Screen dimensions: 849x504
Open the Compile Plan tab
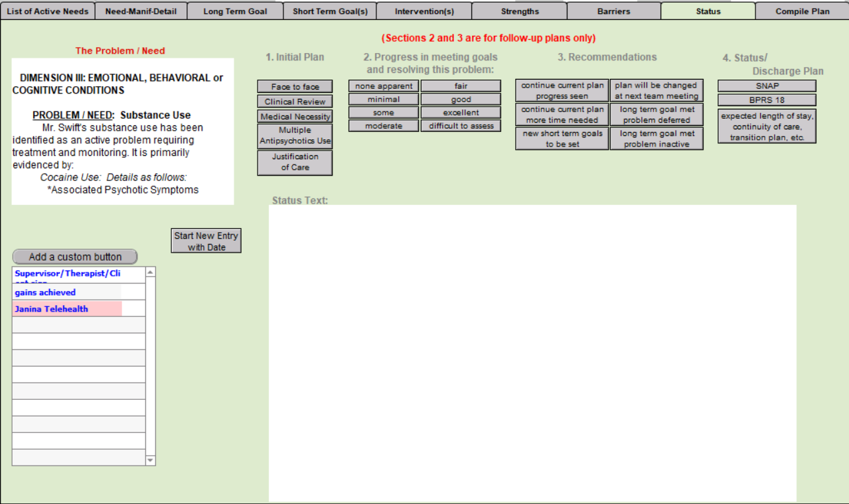(x=802, y=11)
